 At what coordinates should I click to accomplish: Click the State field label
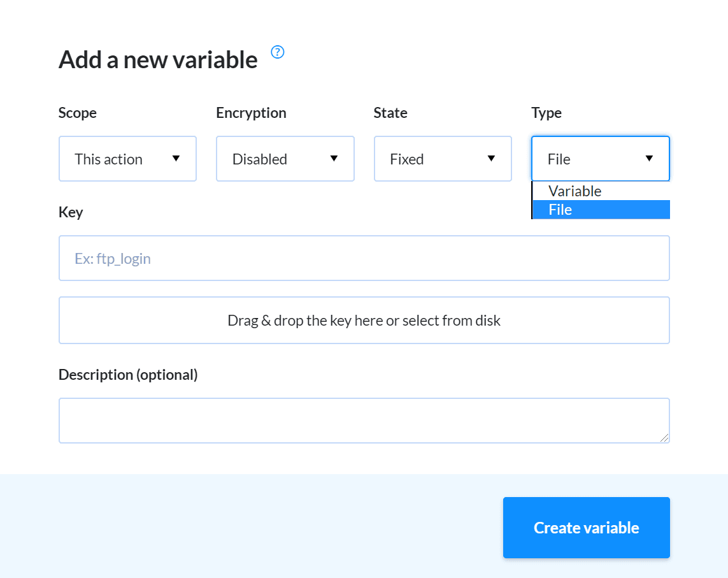pos(390,113)
